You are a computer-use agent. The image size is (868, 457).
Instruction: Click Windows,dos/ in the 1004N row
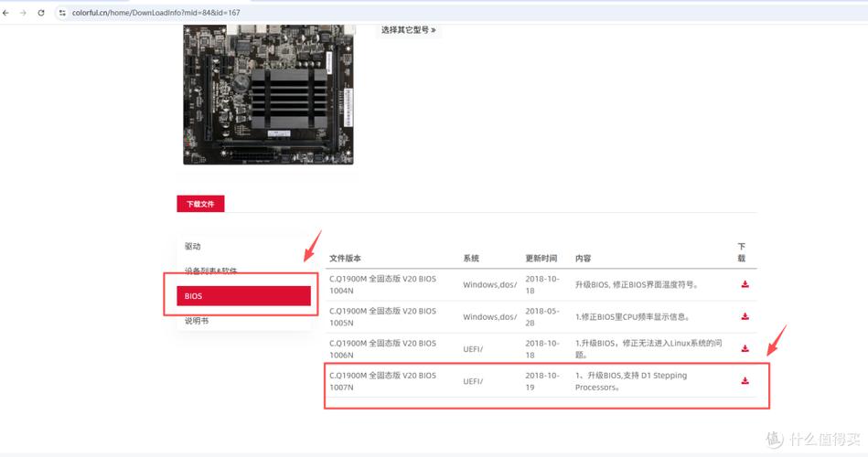coord(490,284)
